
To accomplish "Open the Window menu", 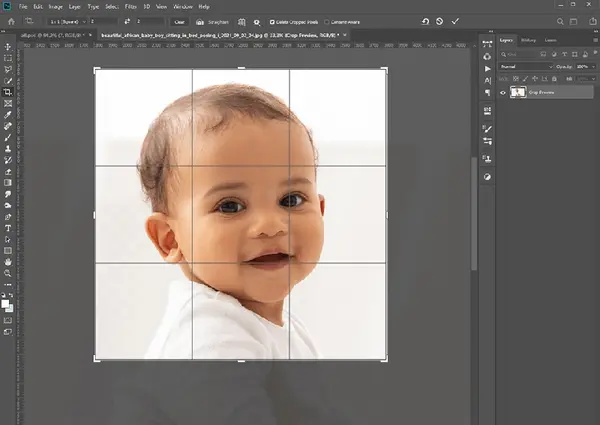I will 183,7.
